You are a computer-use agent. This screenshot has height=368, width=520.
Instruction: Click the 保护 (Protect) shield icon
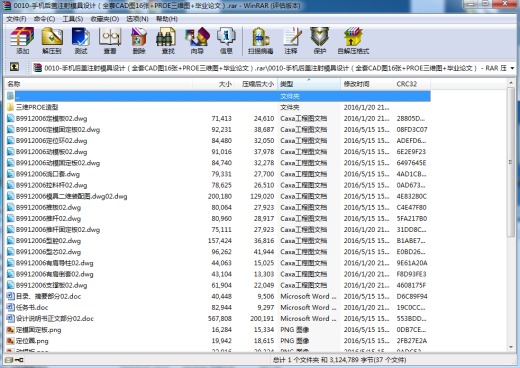click(320, 41)
